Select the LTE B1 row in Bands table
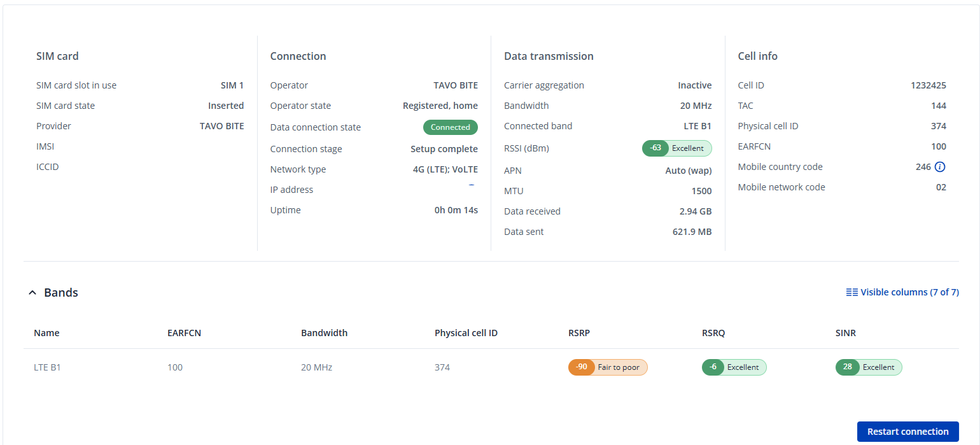Viewport: 980px width, 445px height. pos(47,367)
